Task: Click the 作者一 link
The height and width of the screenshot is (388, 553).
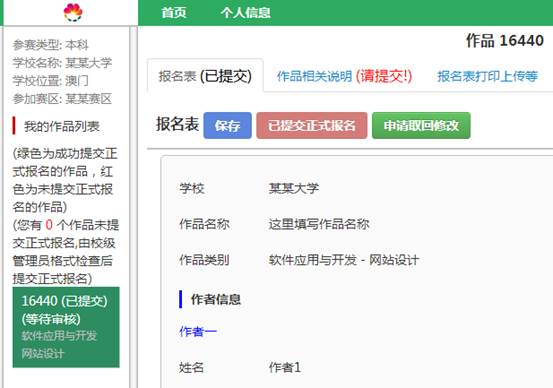Action: coord(198,331)
